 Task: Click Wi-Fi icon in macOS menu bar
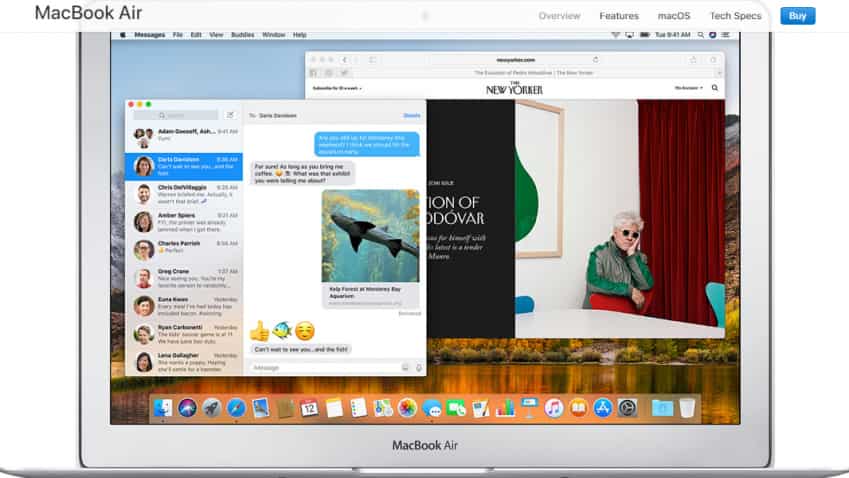click(615, 35)
